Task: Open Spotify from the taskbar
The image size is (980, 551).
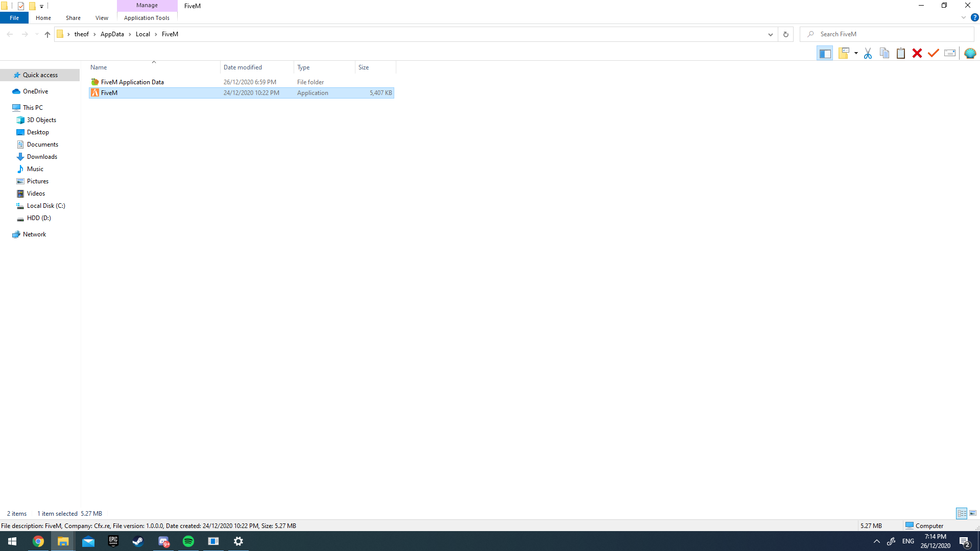Action: point(188,541)
